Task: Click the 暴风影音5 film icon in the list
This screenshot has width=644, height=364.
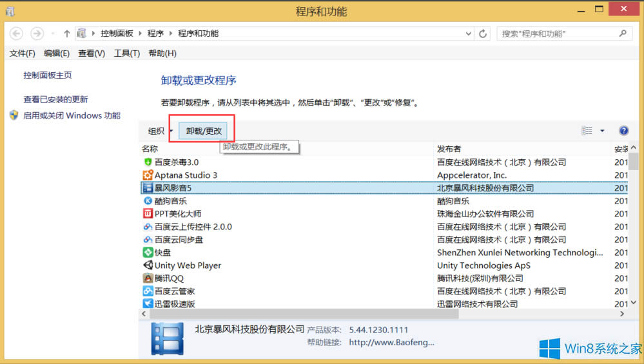Action: coord(148,188)
